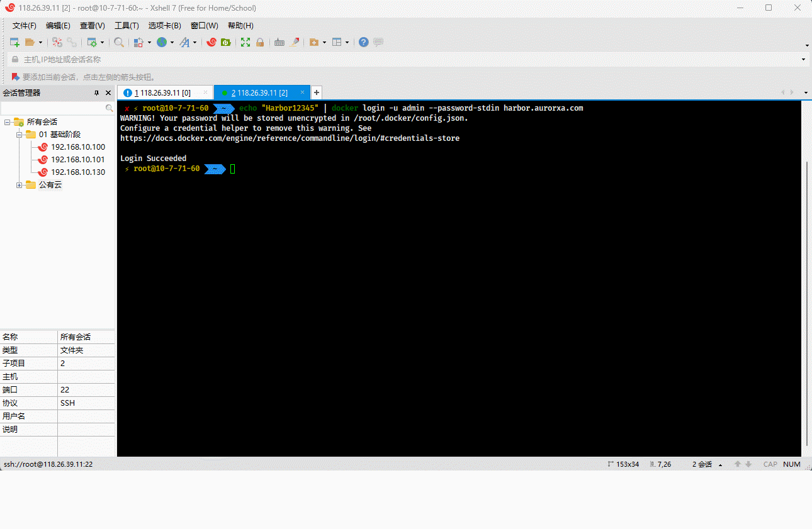Image resolution: width=812 pixels, height=529 pixels.
Task: Collapse the 01 基础阶段 folder
Action: click(x=19, y=135)
